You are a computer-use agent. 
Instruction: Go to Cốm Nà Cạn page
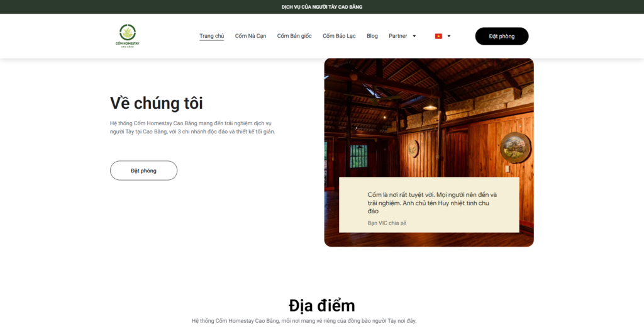[250, 36]
